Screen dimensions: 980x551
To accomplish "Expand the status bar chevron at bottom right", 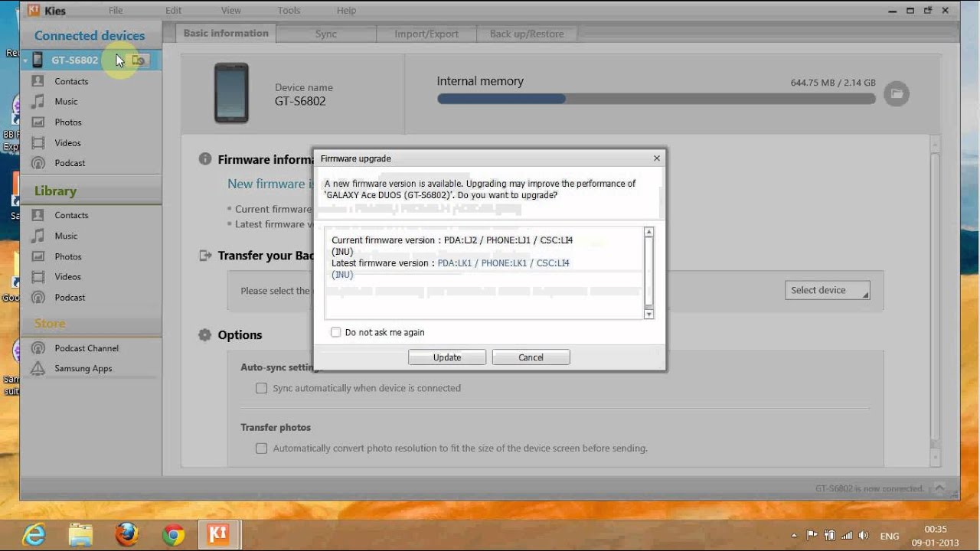I will (941, 488).
